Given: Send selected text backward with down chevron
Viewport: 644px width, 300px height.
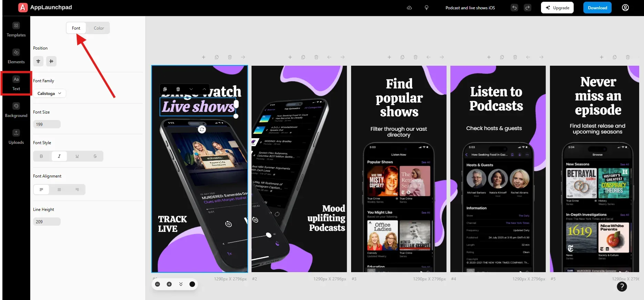Looking at the screenshot, I should pyautogui.click(x=191, y=89).
